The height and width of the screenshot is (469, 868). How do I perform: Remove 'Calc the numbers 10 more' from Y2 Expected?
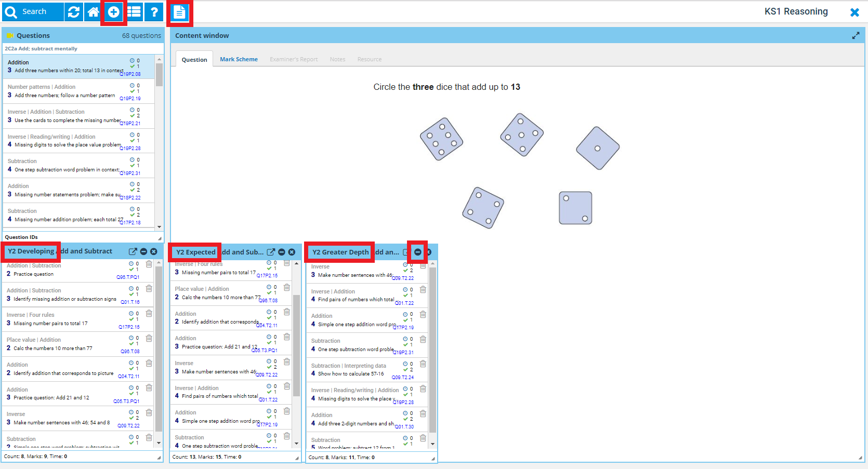[287, 287]
